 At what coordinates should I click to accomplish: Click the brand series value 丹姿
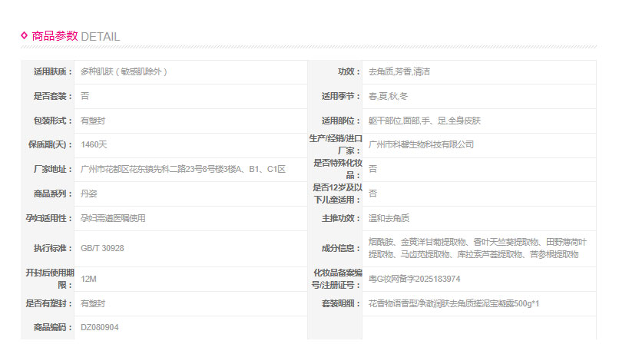[89, 194]
